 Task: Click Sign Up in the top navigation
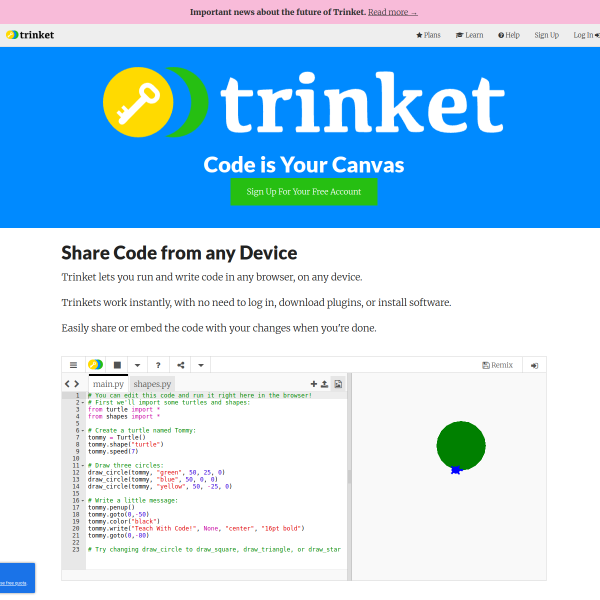pyautogui.click(x=546, y=35)
